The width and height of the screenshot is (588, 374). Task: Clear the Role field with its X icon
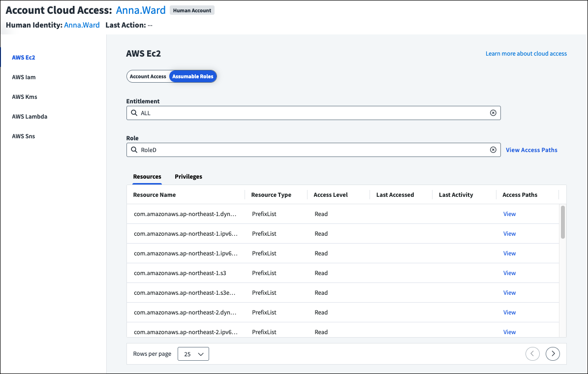[493, 150]
